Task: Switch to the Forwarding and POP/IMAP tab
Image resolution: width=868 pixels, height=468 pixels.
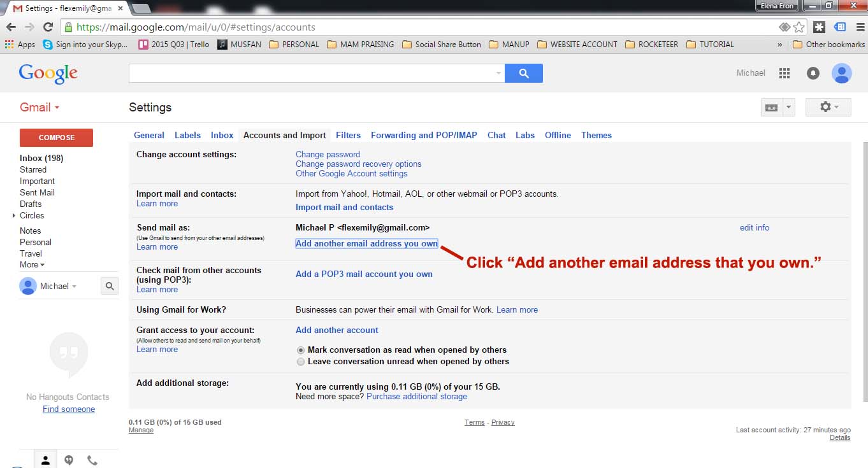Action: 423,135
